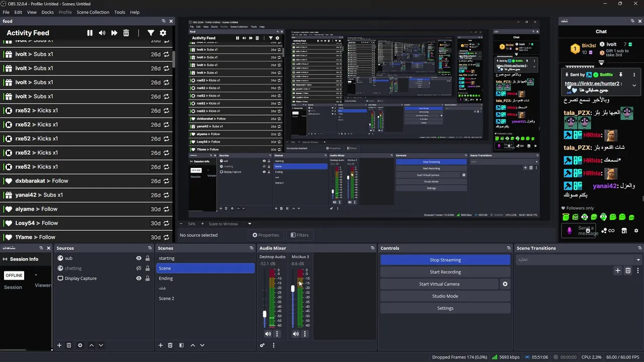The height and width of the screenshot is (362, 644).
Task: Open the Scene Collection menu
Action: coord(93,12)
